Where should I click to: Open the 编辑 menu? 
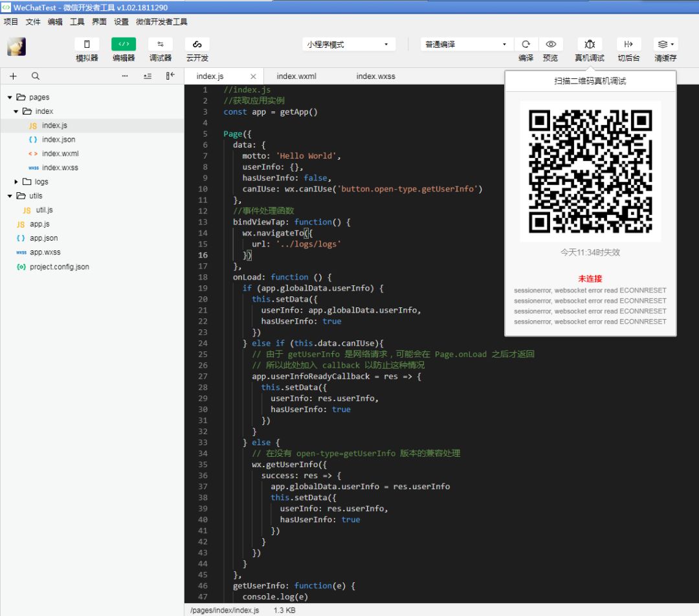point(55,22)
